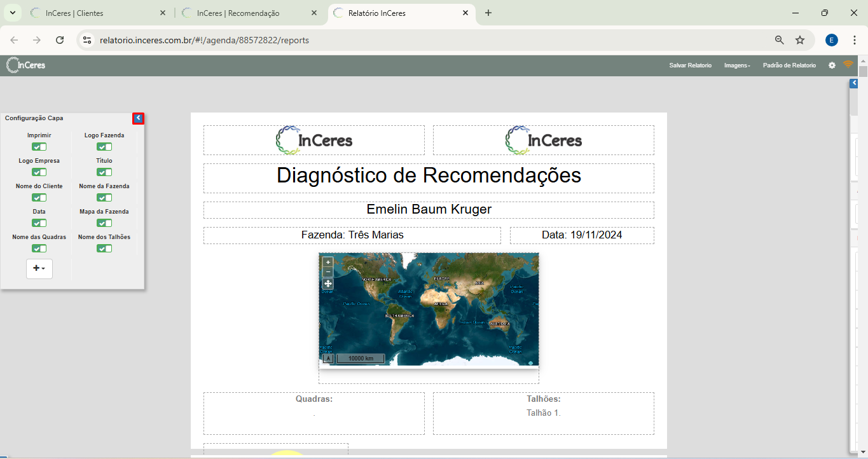Open Padrão de Relatorio menu
This screenshot has width=868, height=459.
click(x=789, y=65)
